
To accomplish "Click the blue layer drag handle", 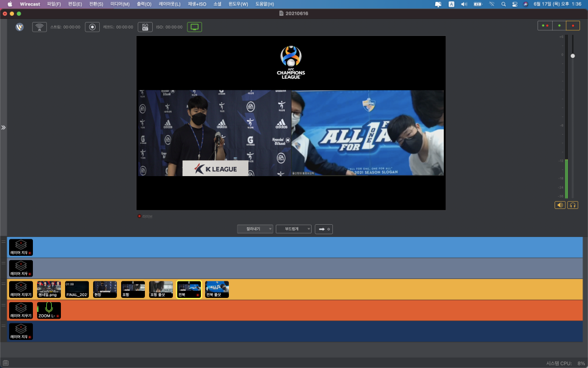I will (x=4, y=242).
